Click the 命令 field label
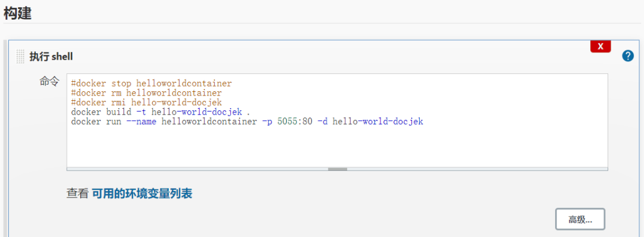 49,81
